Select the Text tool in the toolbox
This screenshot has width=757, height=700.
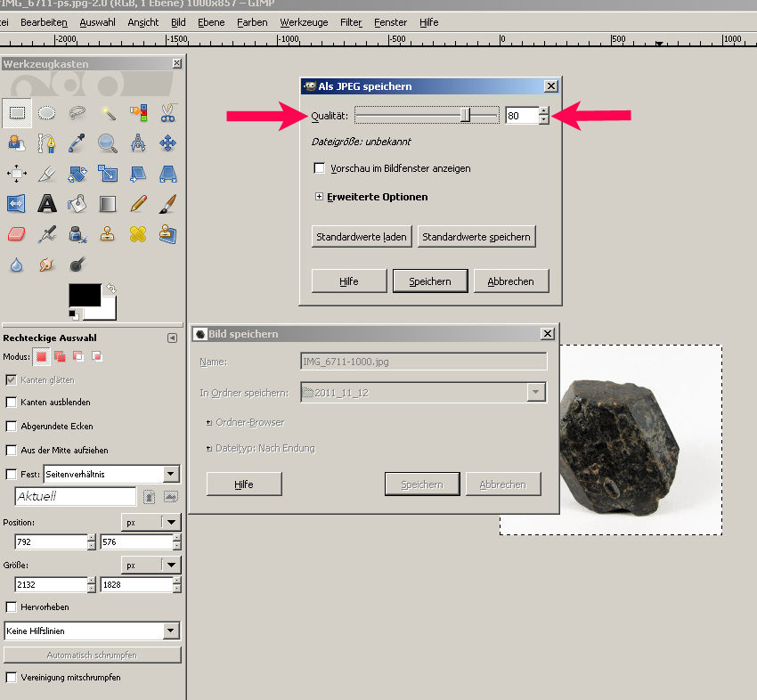click(47, 203)
